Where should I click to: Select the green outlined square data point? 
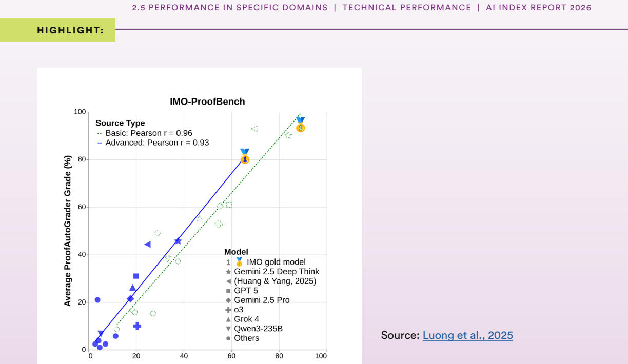pos(229,205)
